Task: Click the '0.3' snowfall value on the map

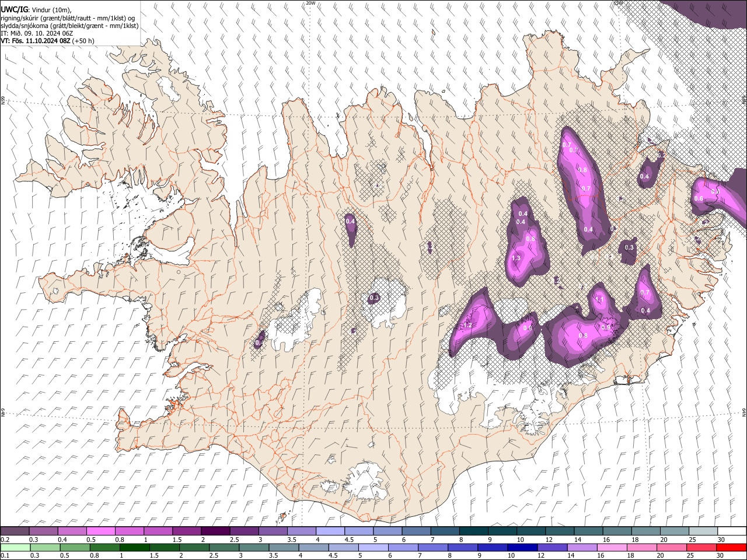Action: point(629,248)
